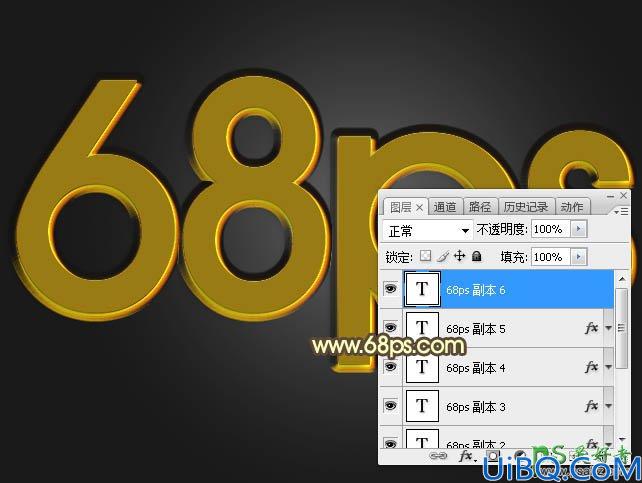Screen dimensions: 642x483
Task: Click the fx icon on 68ps 副本 4 layer
Action: pos(591,366)
